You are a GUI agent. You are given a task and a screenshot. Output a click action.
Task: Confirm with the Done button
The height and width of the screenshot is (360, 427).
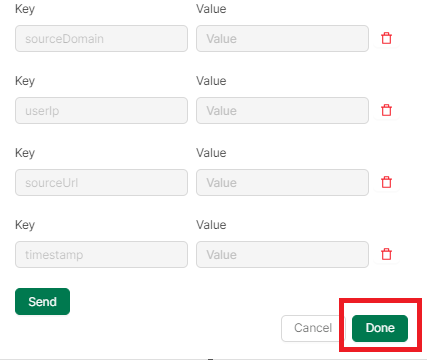click(380, 328)
